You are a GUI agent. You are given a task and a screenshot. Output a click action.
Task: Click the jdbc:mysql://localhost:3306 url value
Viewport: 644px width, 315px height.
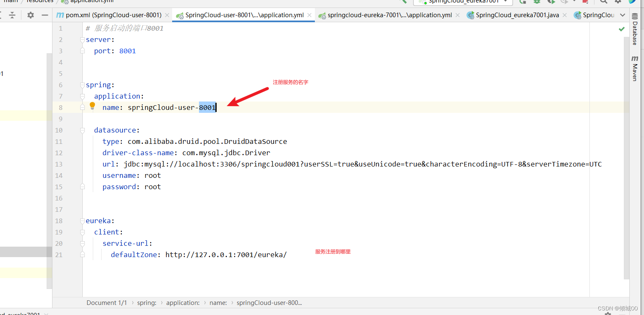tap(363, 164)
